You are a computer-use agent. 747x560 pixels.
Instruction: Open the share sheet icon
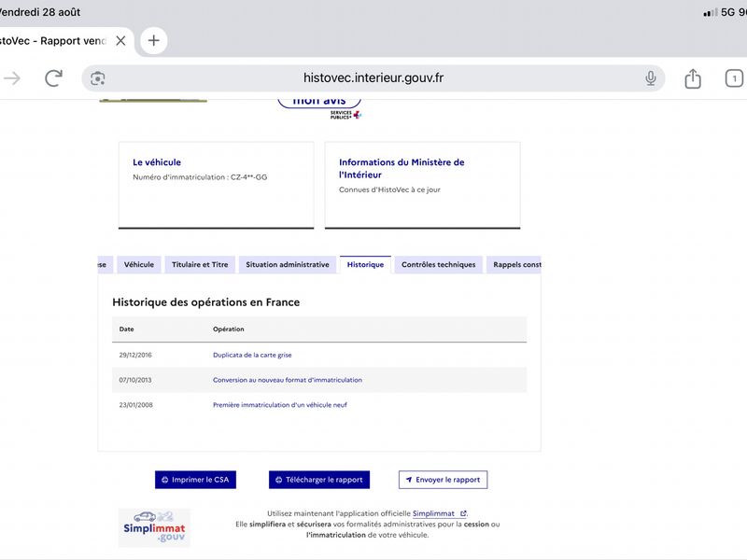693,78
